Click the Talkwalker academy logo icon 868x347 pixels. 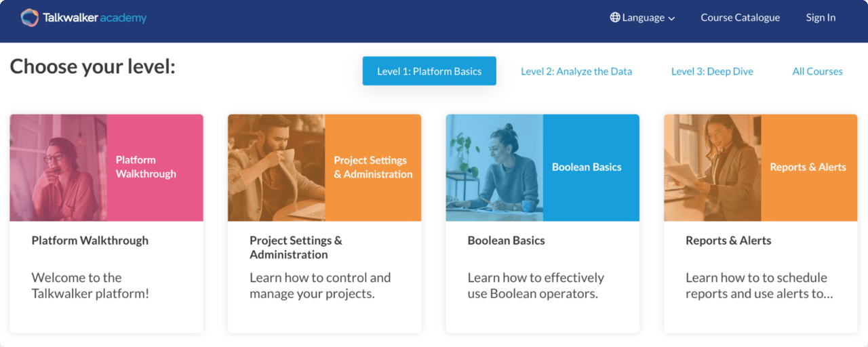click(29, 18)
